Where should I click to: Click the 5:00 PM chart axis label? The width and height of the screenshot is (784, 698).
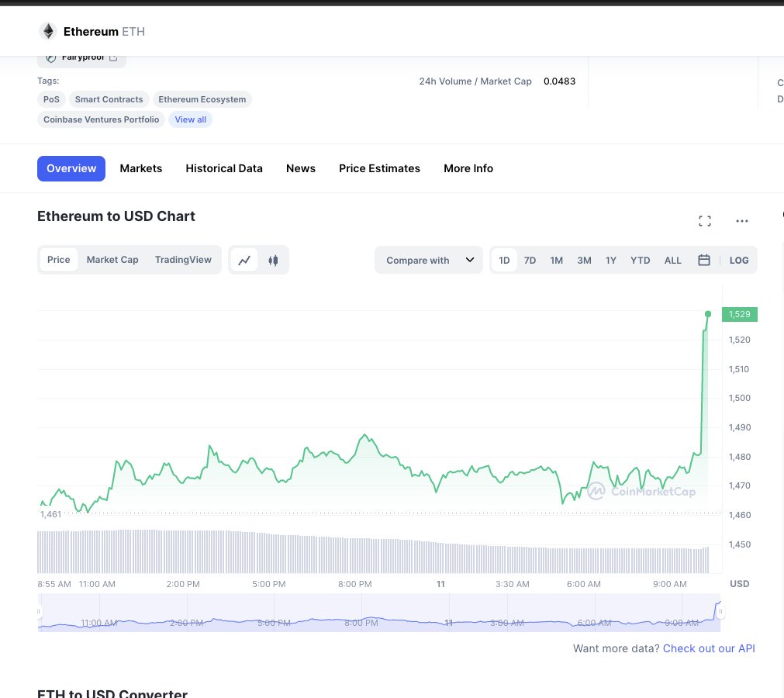[269, 584]
